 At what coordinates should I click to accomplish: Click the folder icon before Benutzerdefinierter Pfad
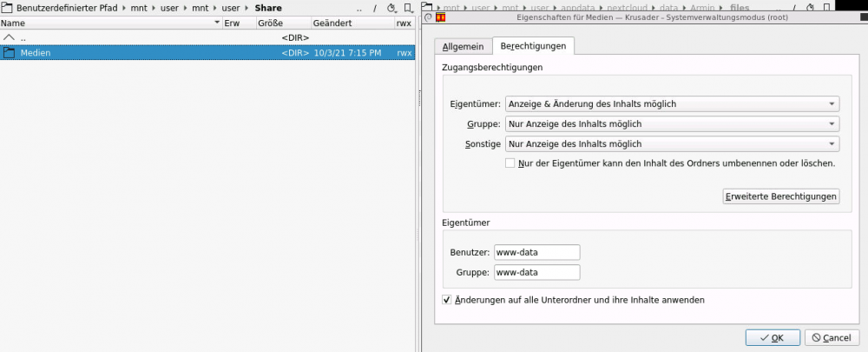point(7,8)
